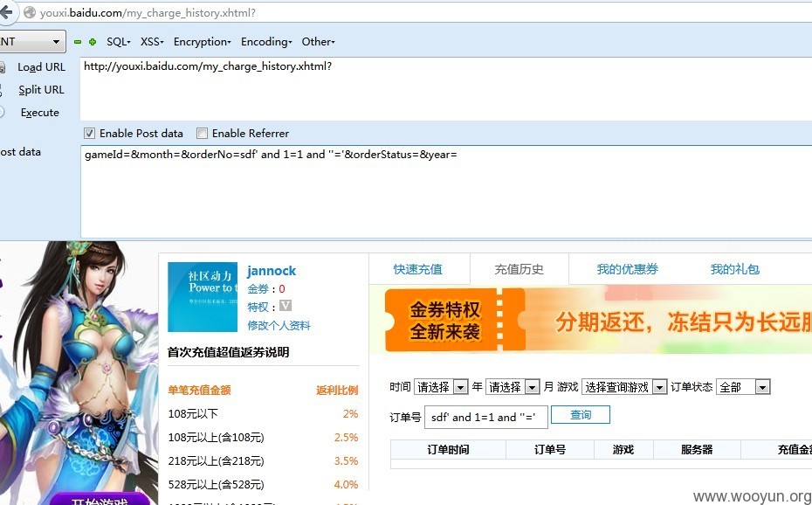Image resolution: width=812 pixels, height=505 pixels.
Task: Switch to 充值历史 tab
Action: point(519,269)
